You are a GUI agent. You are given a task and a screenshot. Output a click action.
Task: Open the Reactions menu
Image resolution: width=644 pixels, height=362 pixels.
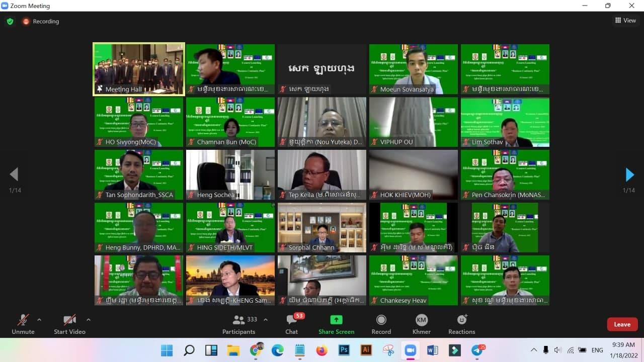(x=461, y=324)
